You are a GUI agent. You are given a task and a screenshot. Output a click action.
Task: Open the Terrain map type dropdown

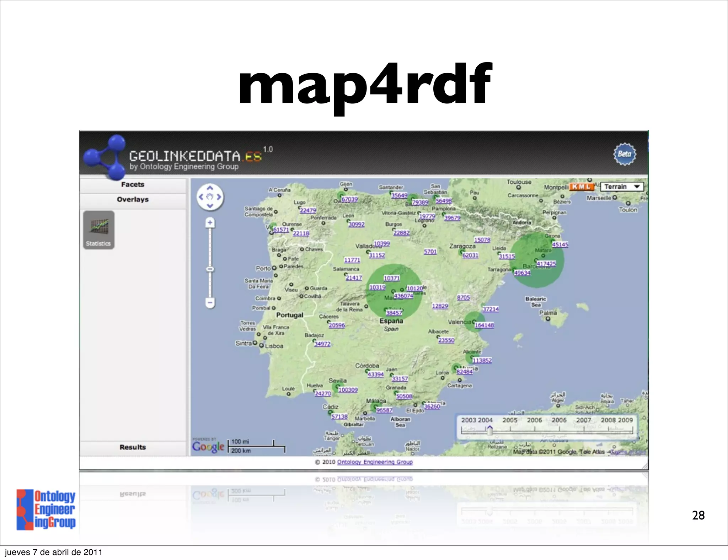pyautogui.click(x=622, y=187)
